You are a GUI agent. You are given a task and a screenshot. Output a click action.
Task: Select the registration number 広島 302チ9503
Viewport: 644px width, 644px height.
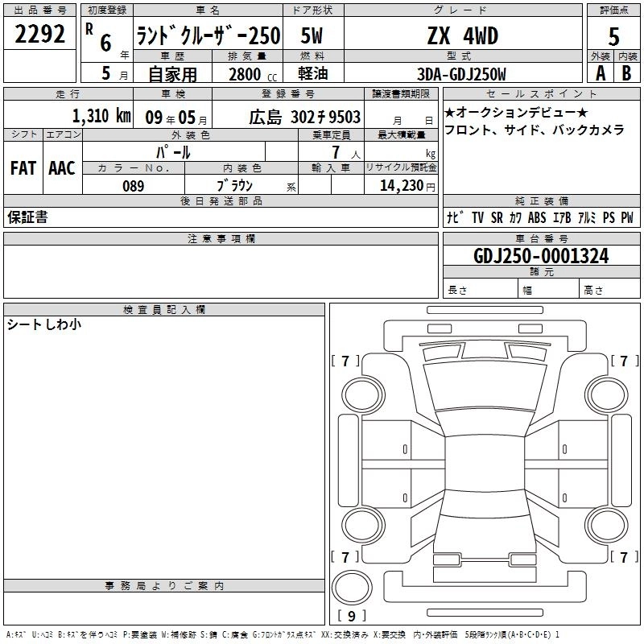tap(304, 117)
